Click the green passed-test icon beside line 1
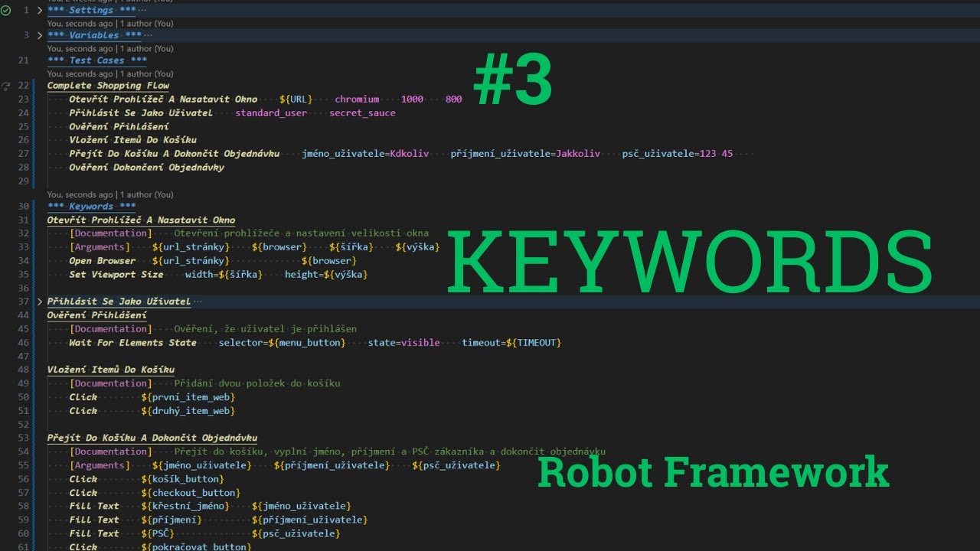980x551 pixels. pos(5,11)
